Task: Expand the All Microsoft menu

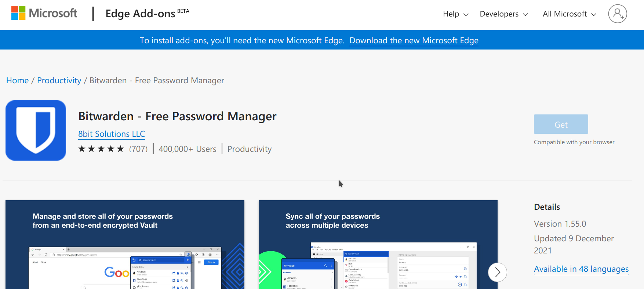Action: click(x=569, y=14)
